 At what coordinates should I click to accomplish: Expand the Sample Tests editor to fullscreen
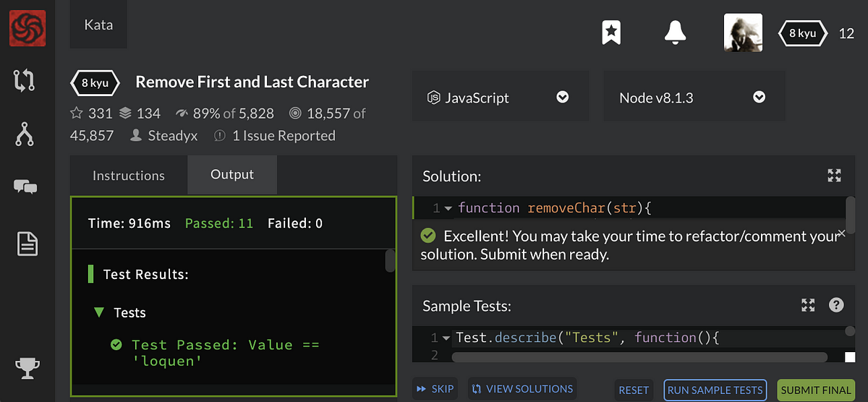click(808, 305)
